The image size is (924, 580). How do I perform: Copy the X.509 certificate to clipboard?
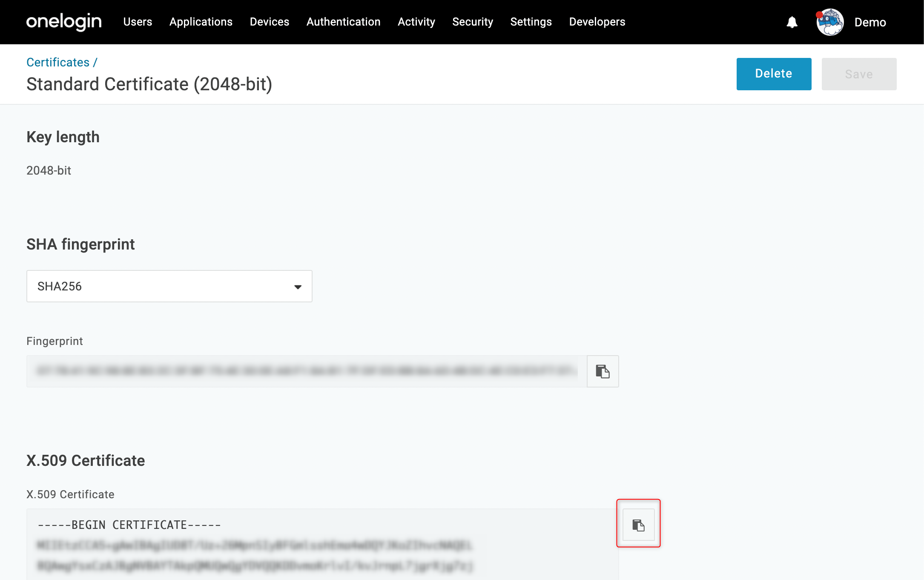638,525
